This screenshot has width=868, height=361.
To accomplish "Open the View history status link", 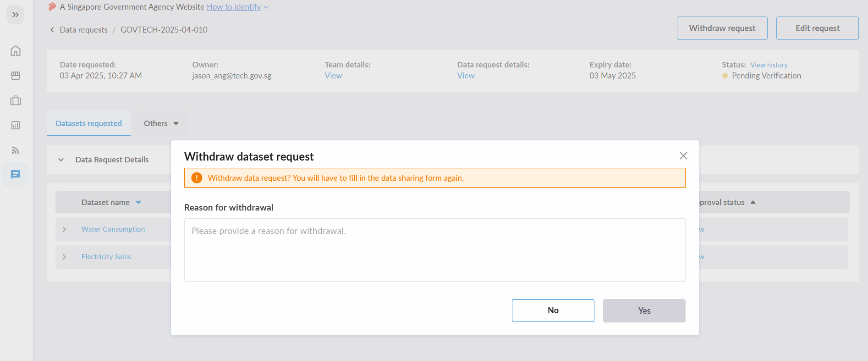I will [769, 65].
